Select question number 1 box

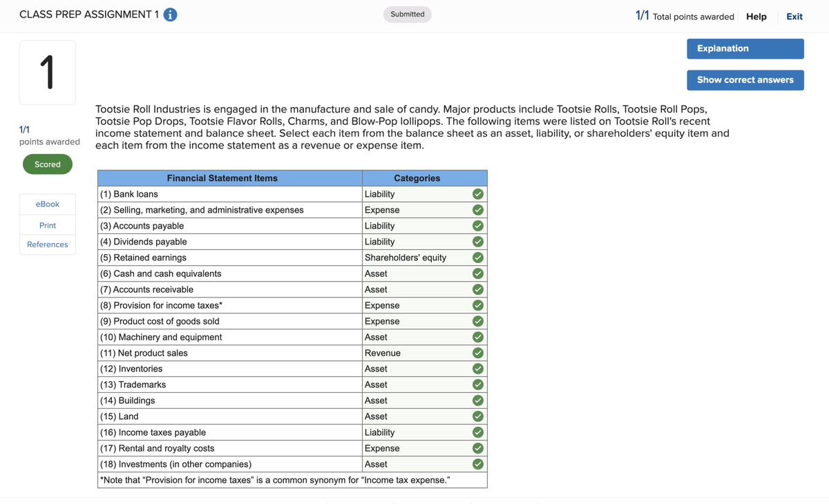(48, 72)
